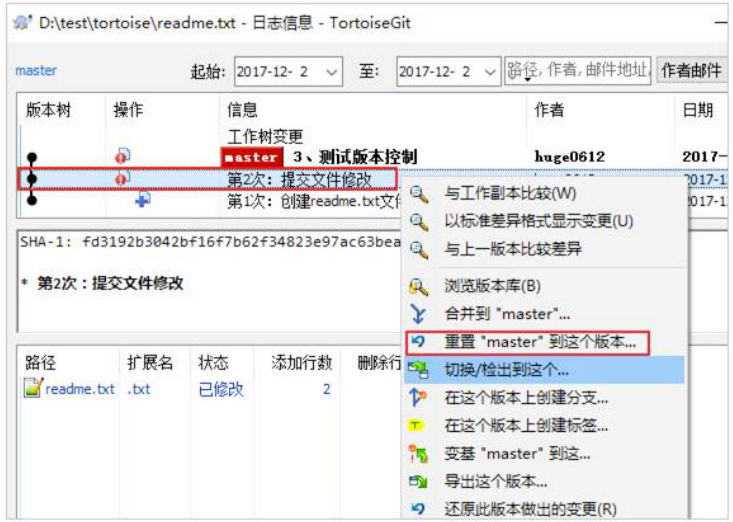The height and width of the screenshot is (522, 733).
Task: Open the search filter options arrow in the filter box
Action: click(527, 79)
